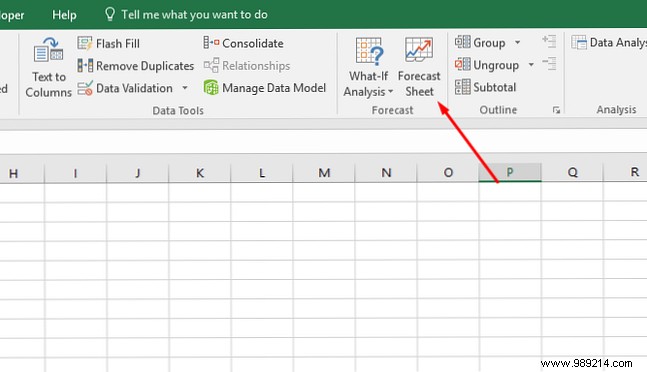Click the greyed Relationships icon
The image size is (647, 372).
pos(211,65)
